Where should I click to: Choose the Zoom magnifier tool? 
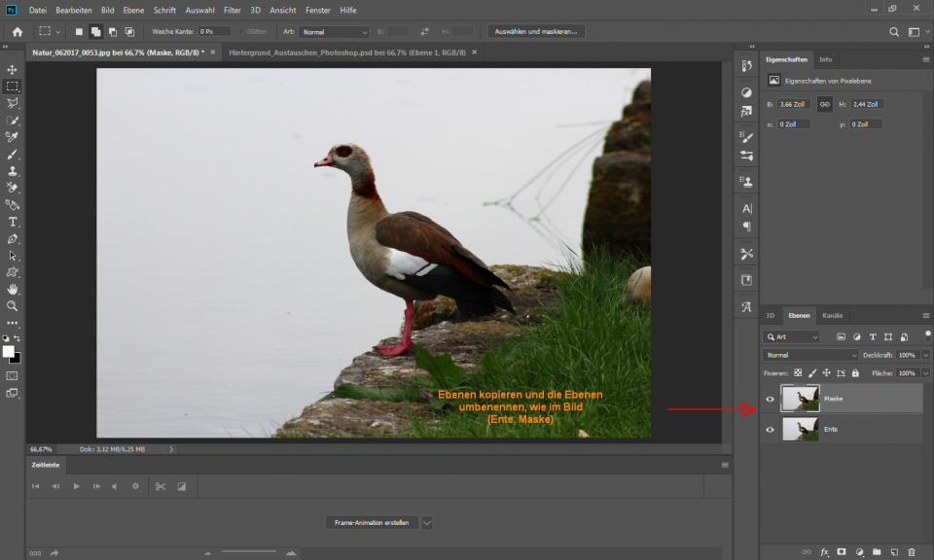[13, 305]
